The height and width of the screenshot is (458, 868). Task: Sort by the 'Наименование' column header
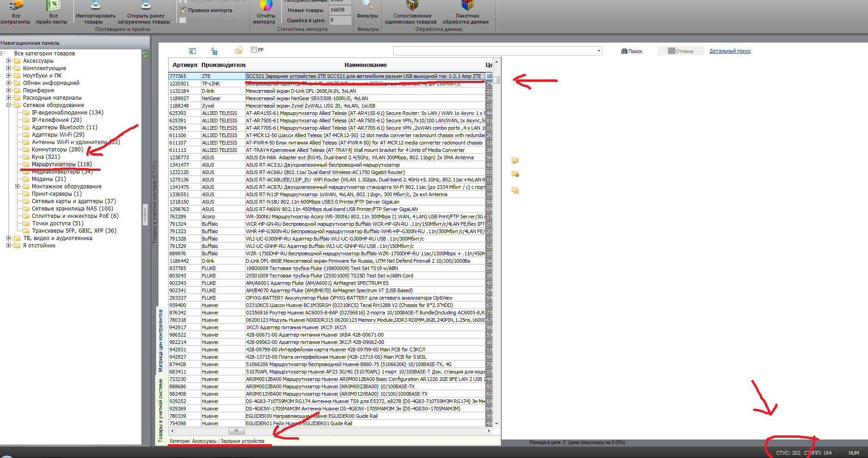pyautogui.click(x=365, y=65)
